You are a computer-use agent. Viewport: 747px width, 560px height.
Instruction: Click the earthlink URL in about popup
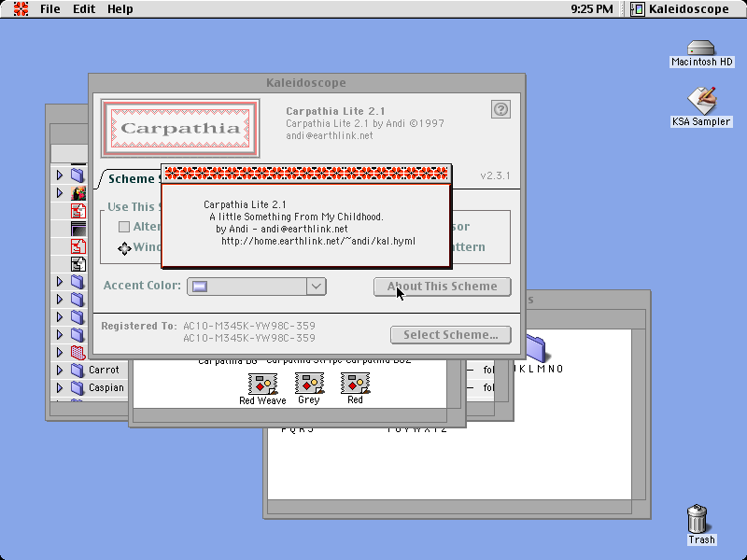(318, 241)
